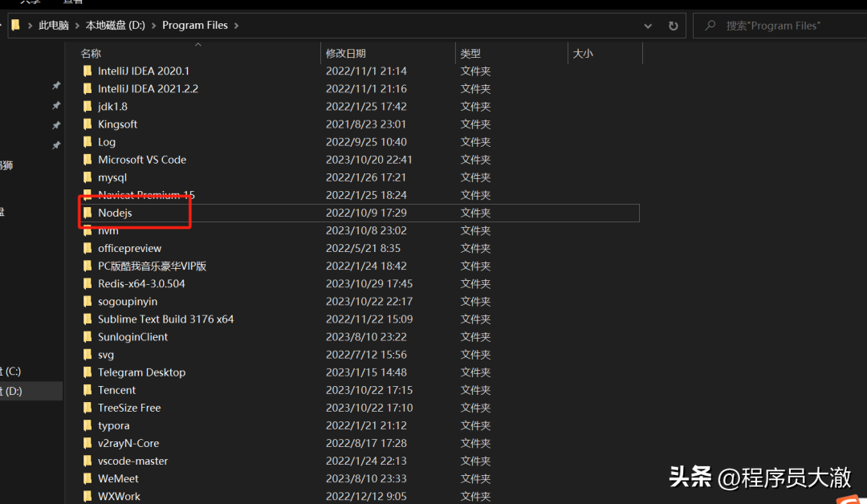Expand the chevron after 此电脑 in breadcrumb
Image resolution: width=867 pixels, height=504 pixels.
77,26
